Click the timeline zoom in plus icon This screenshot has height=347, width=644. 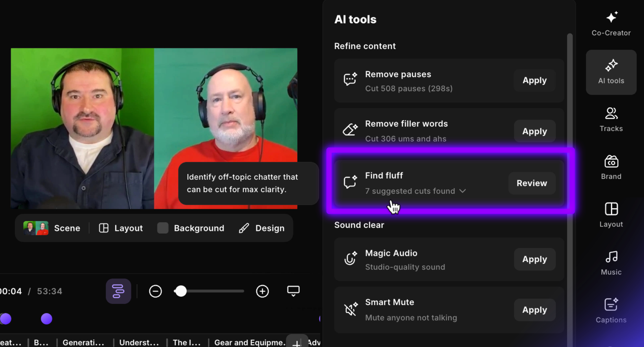coord(262,291)
